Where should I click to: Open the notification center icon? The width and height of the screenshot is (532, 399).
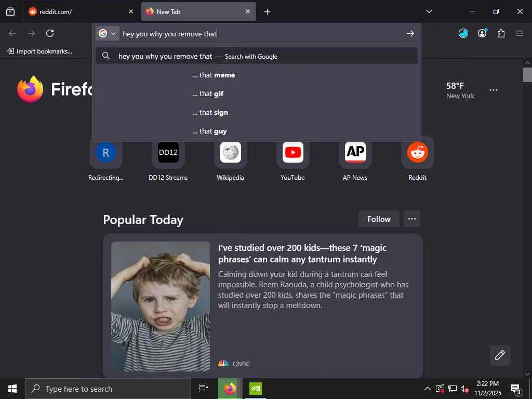click(x=516, y=389)
